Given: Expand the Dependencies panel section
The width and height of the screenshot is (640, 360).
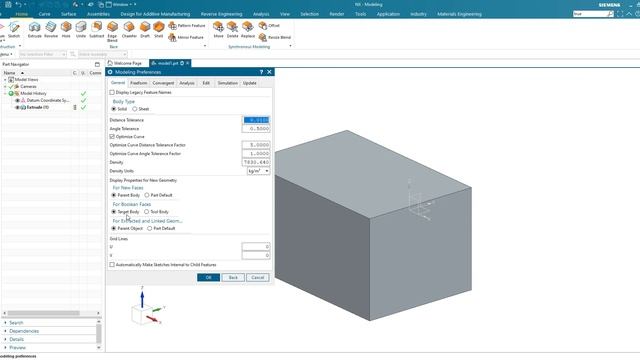Looking at the screenshot, I should click(x=5, y=331).
